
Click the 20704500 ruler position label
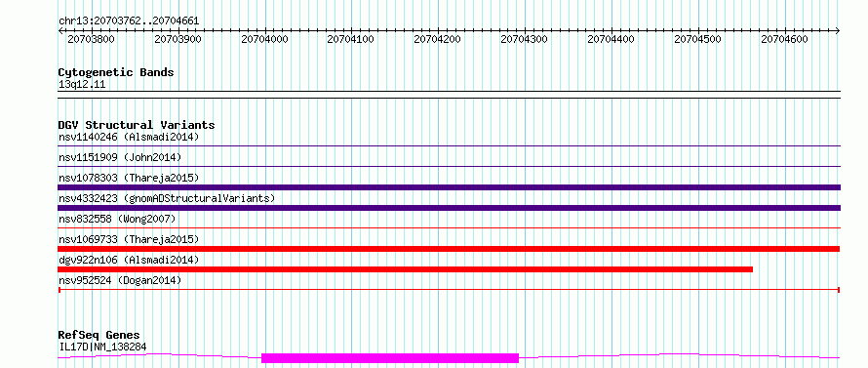(697, 39)
